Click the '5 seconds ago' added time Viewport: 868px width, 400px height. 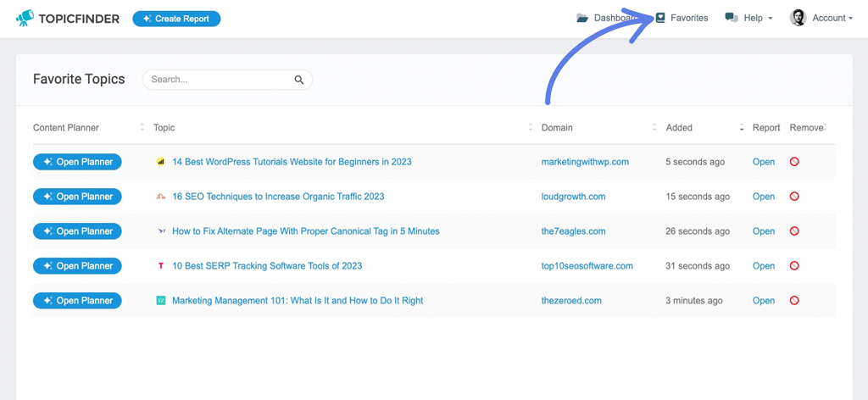point(695,162)
